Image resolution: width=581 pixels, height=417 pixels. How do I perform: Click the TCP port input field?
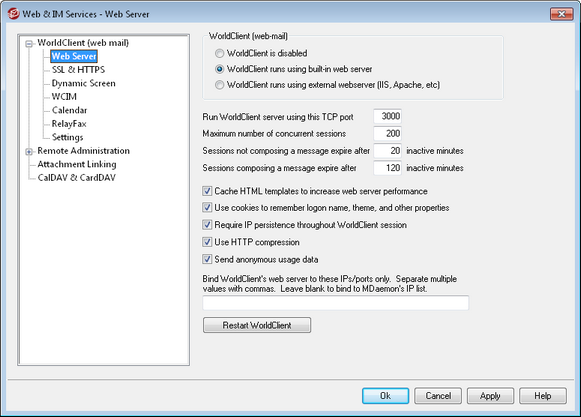click(x=388, y=116)
